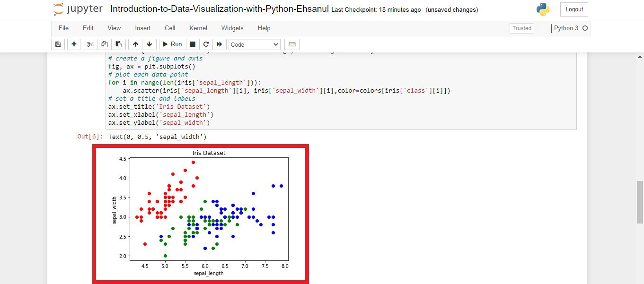Open the Widgets menu
Image resolution: width=644 pixels, height=284 pixels.
pyautogui.click(x=232, y=28)
